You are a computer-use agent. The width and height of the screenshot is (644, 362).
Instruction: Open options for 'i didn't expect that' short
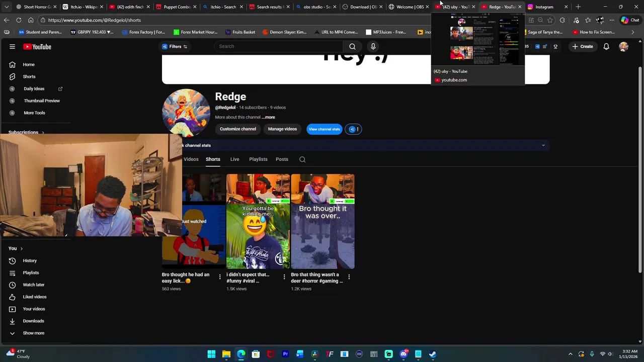point(284,277)
